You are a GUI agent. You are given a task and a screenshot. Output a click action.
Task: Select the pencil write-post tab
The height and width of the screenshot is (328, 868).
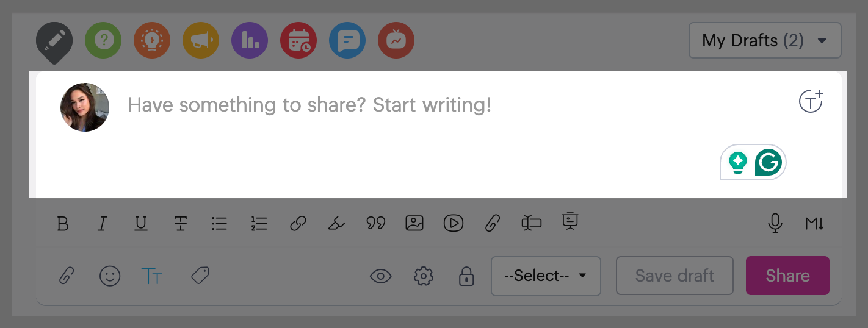tap(54, 41)
